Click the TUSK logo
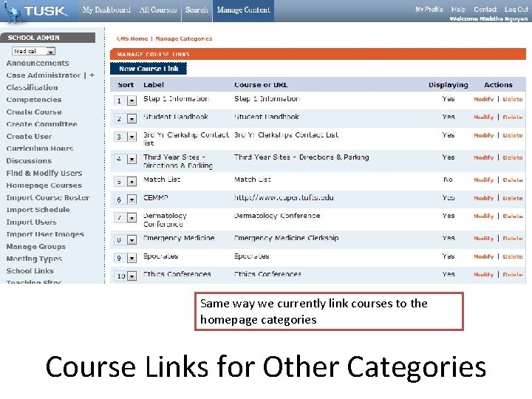The height and width of the screenshot is (399, 532). click(x=35, y=12)
